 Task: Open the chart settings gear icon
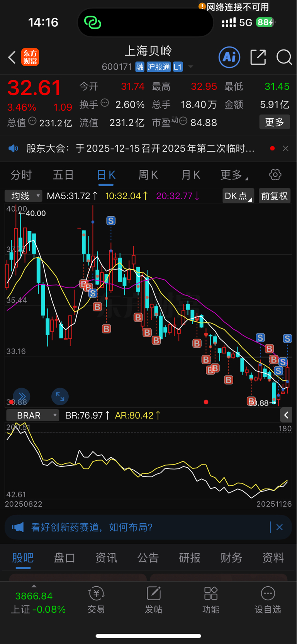pos(275,175)
